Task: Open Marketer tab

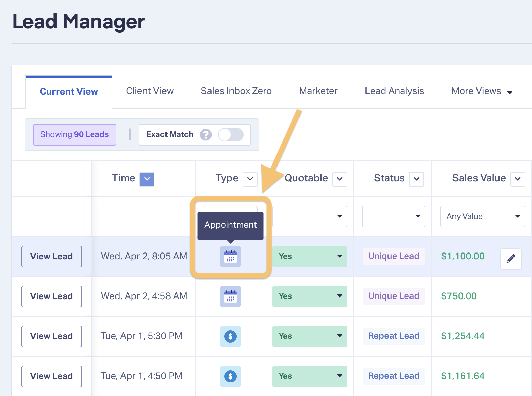Action: click(318, 91)
